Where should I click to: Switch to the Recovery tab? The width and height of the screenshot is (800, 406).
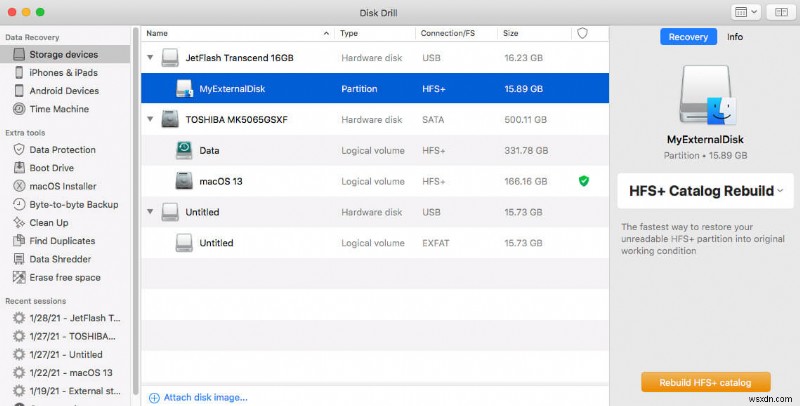pos(688,37)
